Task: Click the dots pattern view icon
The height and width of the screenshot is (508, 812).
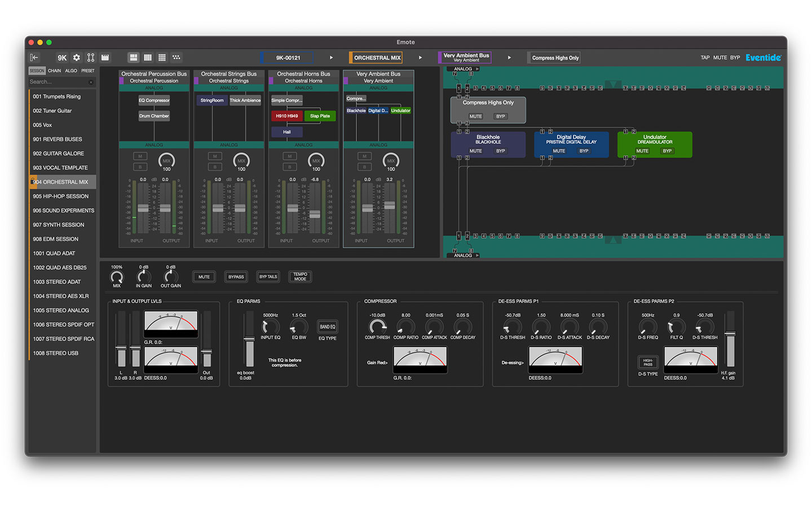Action: click(x=176, y=58)
